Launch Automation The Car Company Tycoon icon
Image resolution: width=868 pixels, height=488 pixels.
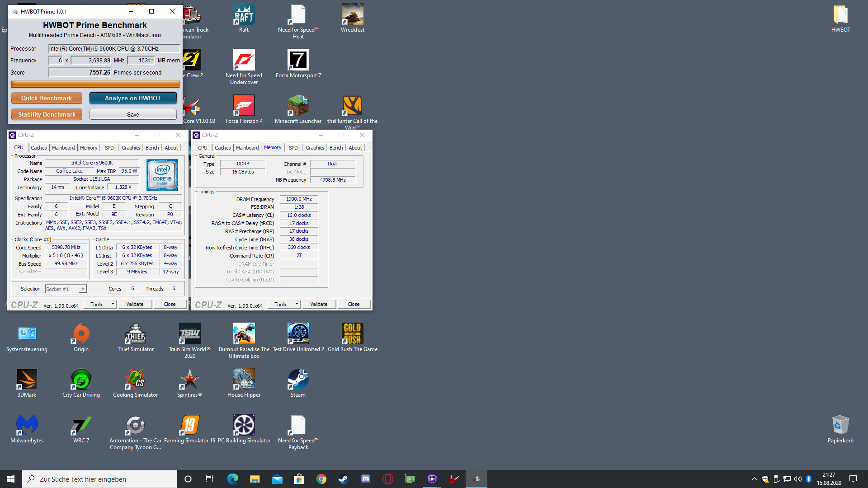tap(135, 432)
